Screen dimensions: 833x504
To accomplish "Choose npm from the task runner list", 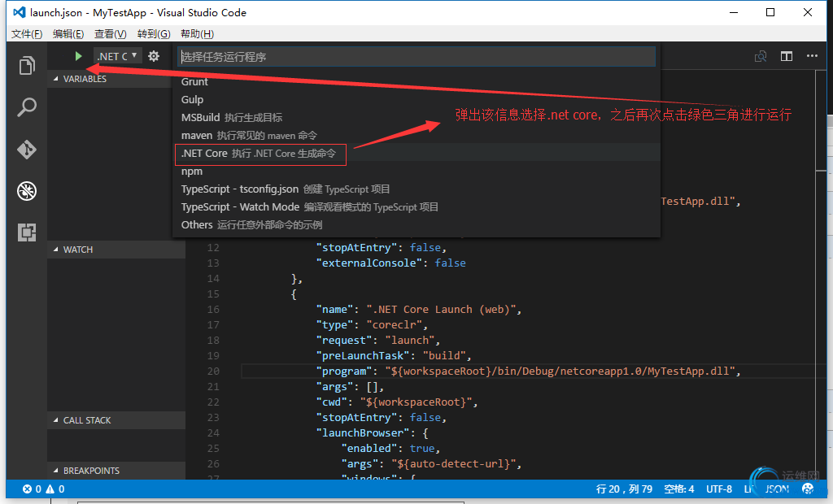I will 416,172.
